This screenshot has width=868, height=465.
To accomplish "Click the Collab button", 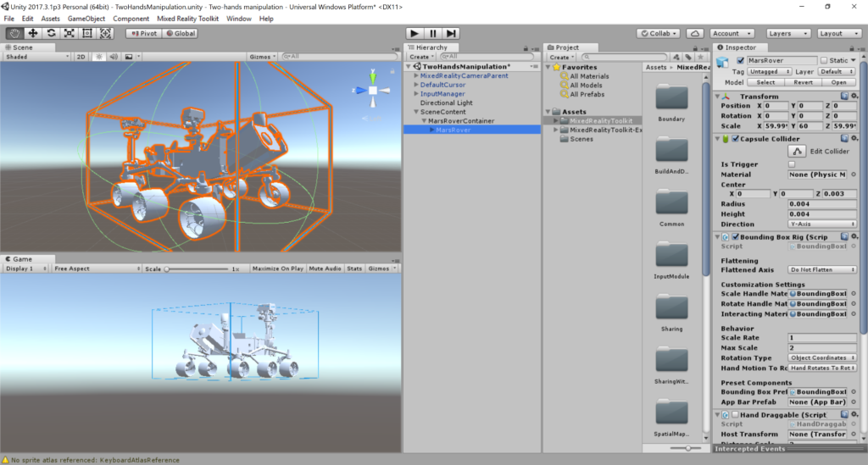I will [659, 33].
